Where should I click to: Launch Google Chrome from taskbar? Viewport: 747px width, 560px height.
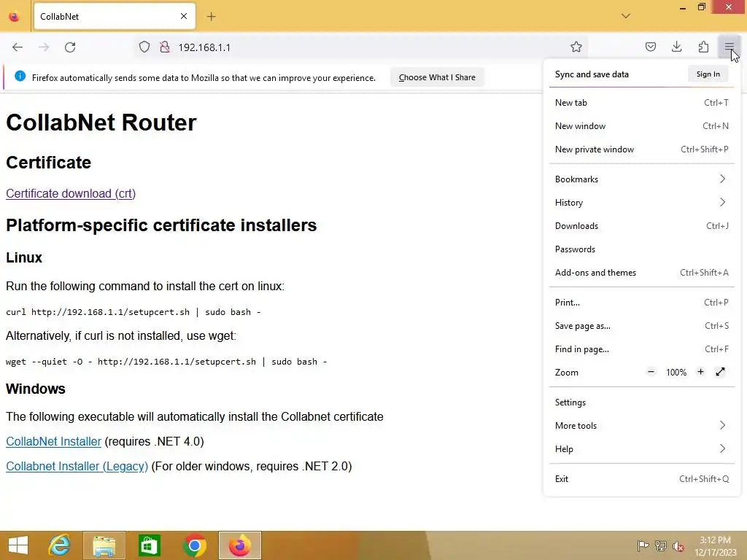[x=194, y=545]
